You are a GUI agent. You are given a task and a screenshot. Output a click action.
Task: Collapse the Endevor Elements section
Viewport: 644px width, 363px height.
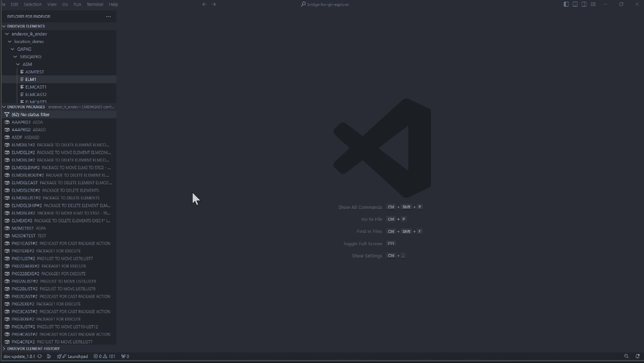4,26
